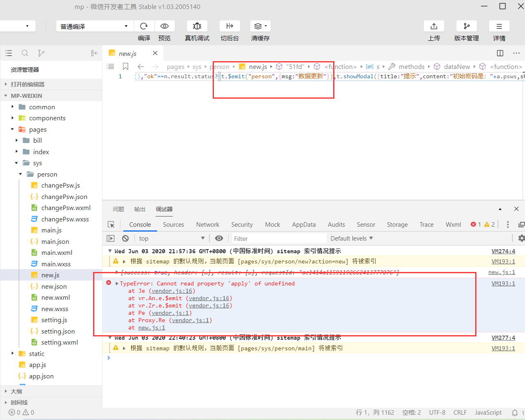Click the UTF-8 encoding in status bar
This screenshot has height=420, width=525.
[437, 413]
